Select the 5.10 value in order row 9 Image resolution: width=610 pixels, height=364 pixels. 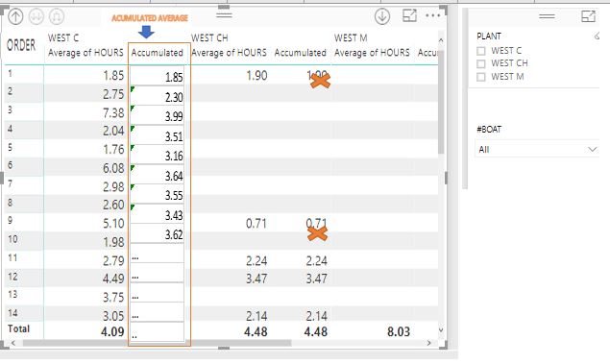113,224
